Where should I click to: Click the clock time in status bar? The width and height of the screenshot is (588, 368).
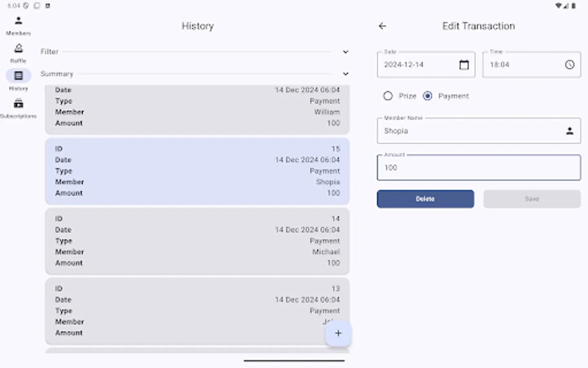pos(13,6)
